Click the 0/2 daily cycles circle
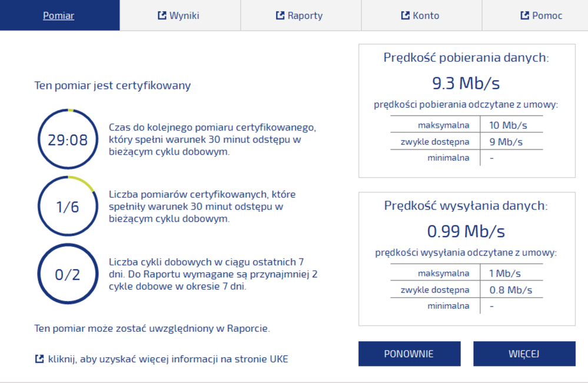 [67, 274]
